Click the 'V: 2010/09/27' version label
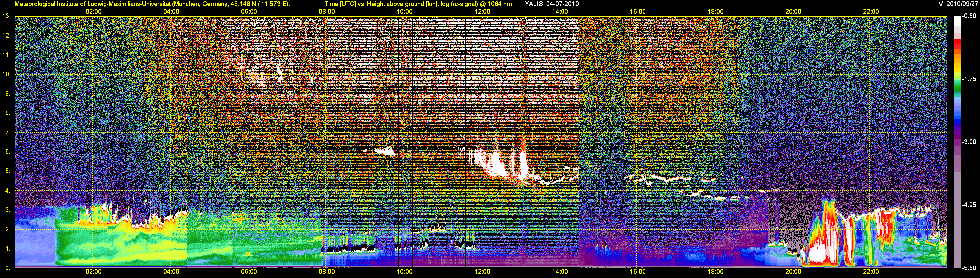Image resolution: width=980 pixels, height=278 pixels. (x=958, y=4)
